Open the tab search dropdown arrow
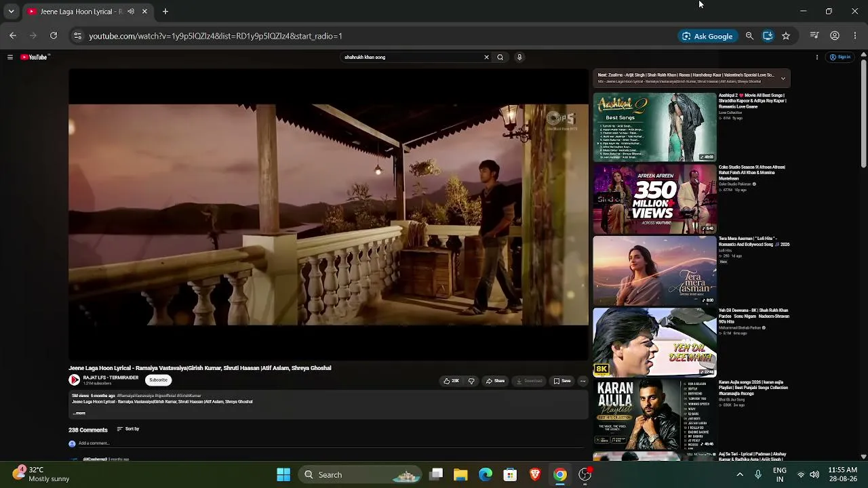 coord(11,12)
